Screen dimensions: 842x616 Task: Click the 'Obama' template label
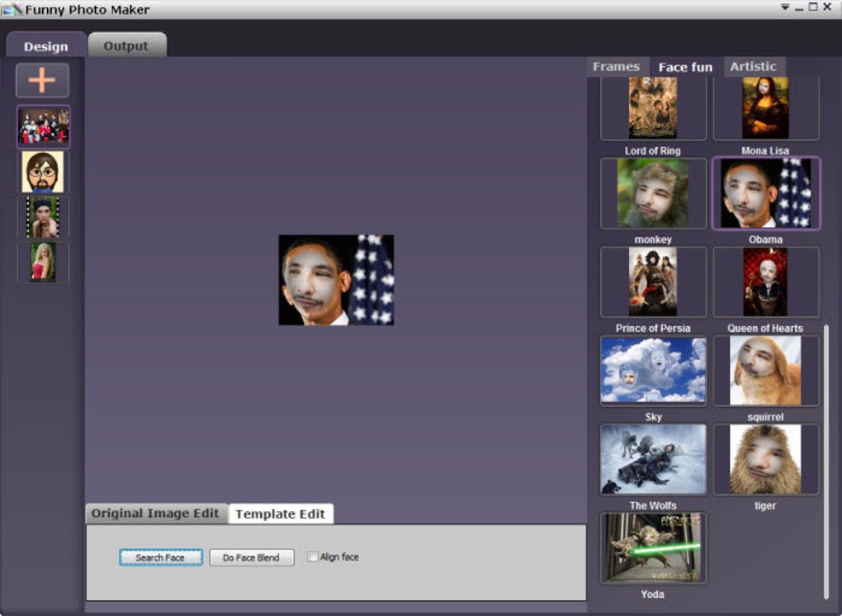(766, 239)
